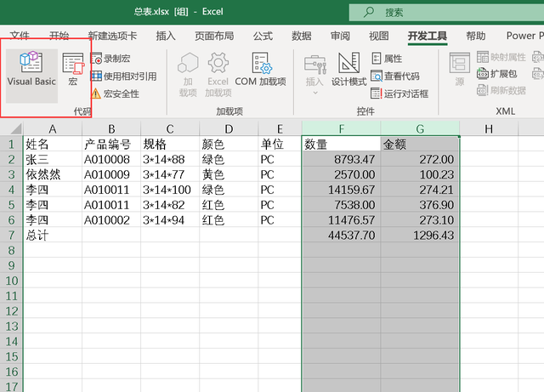Open the New Tab (新建选项卡) ribbon tab
The image size is (544, 392).
point(112,36)
